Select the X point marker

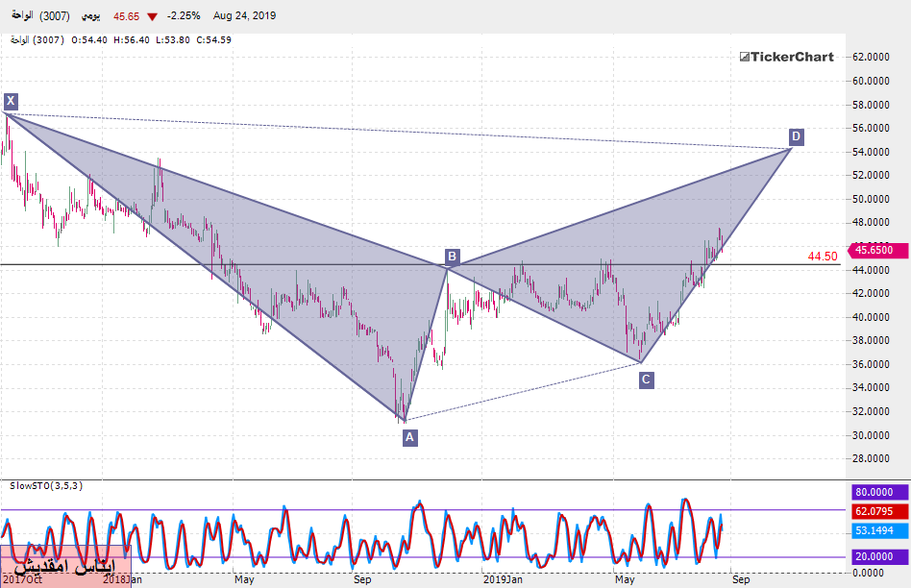pos(10,101)
